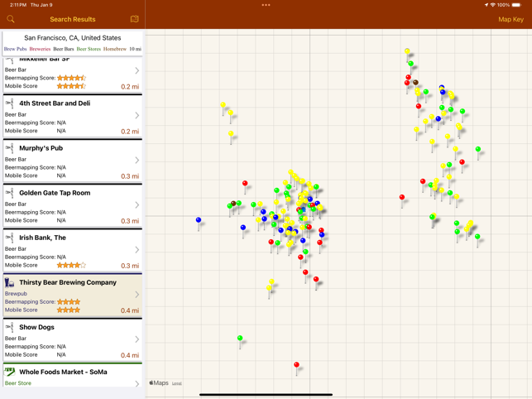Tap the Whole Foods beer store icon

click(x=10, y=372)
